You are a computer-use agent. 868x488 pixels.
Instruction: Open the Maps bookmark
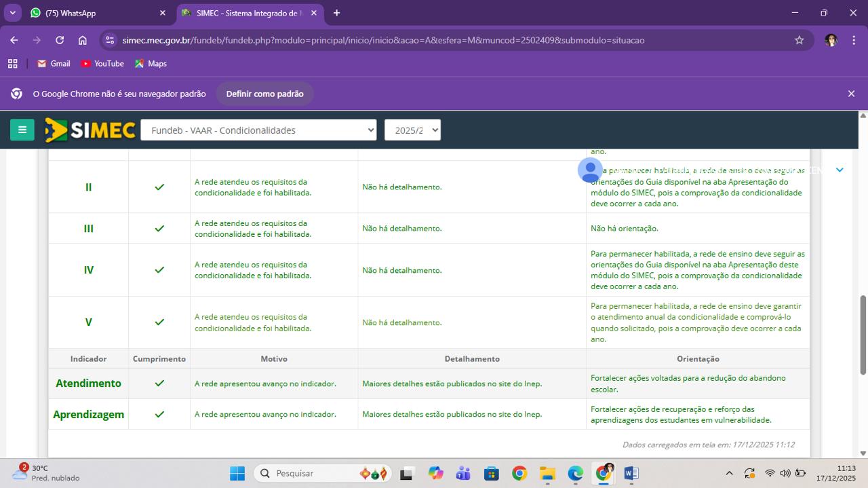pyautogui.click(x=151, y=63)
